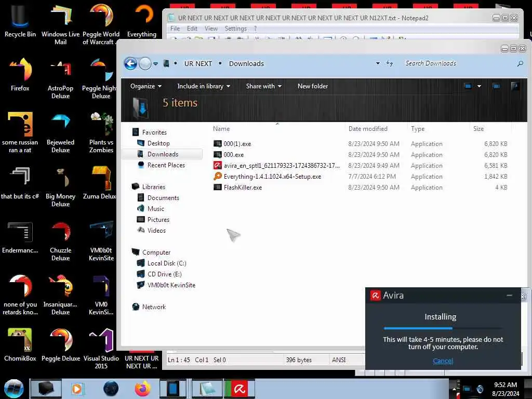Click the Explorer Forward arrow button

point(145,63)
